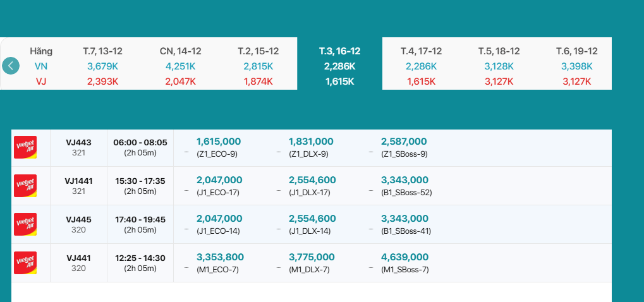Open the T.4, 17-12 date tab

421,65
